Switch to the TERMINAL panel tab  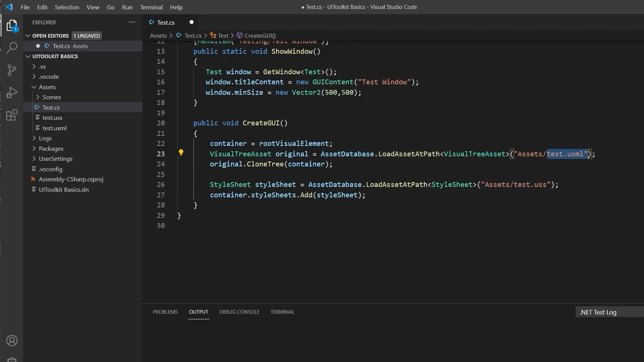282,312
